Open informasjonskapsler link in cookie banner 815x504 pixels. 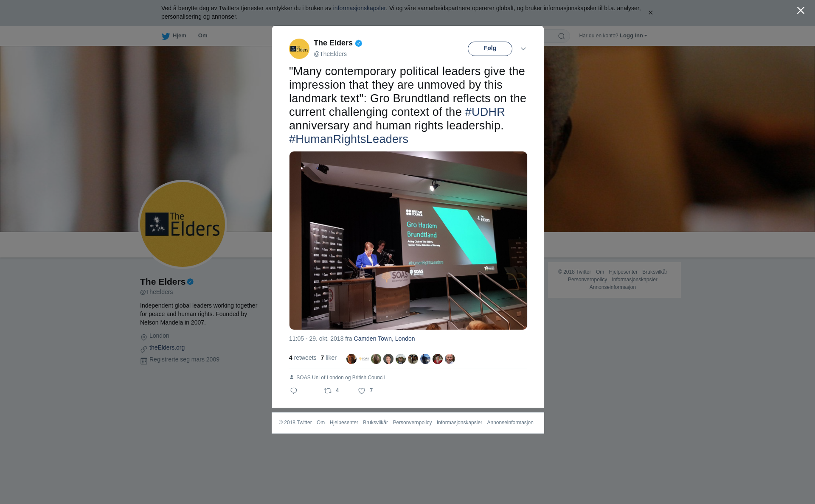pyautogui.click(x=359, y=8)
